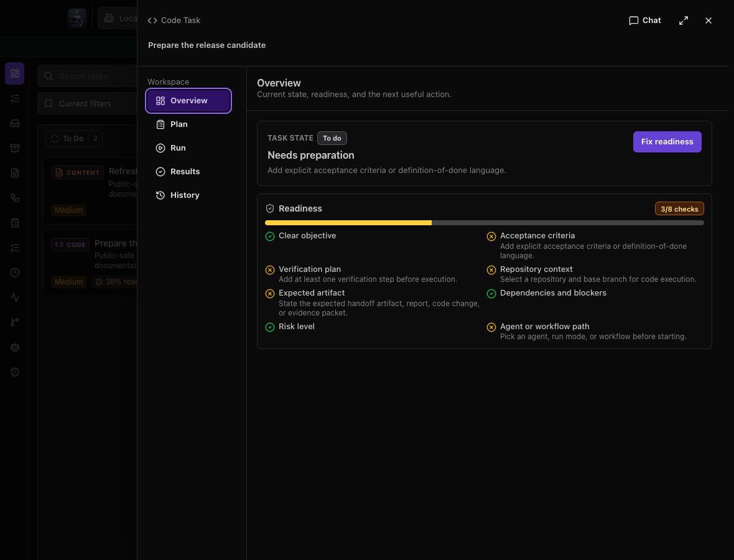
Task: Click the numbered-list icon above the inbox icon
Action: (15, 98)
